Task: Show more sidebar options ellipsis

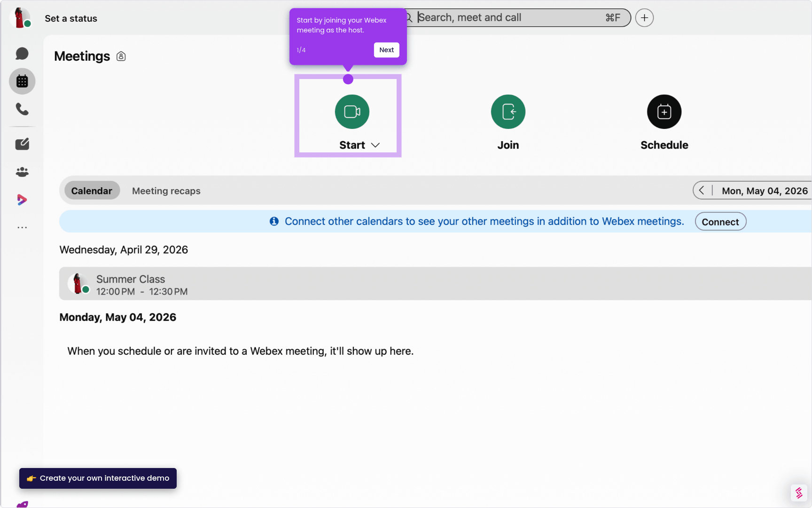Action: pyautogui.click(x=22, y=227)
